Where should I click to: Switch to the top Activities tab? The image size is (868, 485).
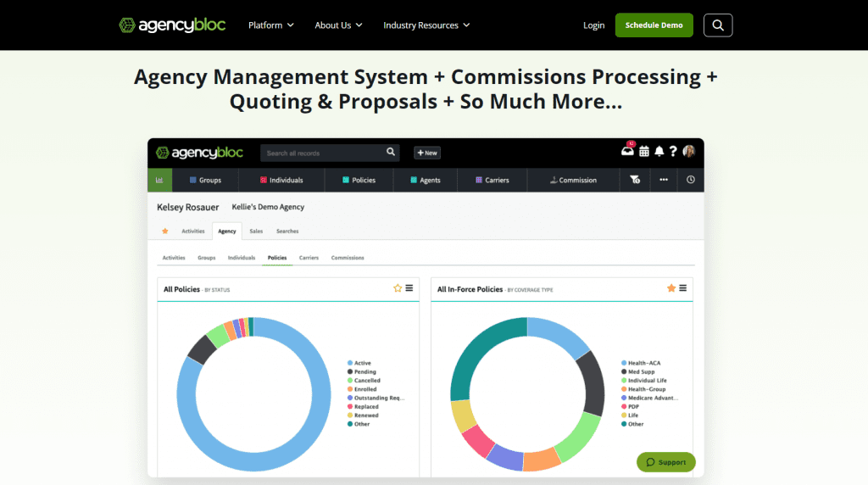pos(193,231)
